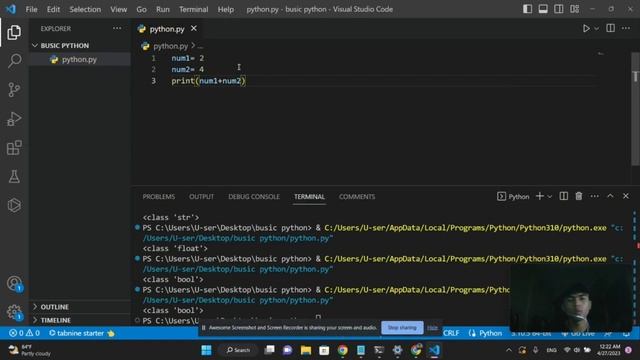Click editor vertical scrollbar

pos(635,109)
